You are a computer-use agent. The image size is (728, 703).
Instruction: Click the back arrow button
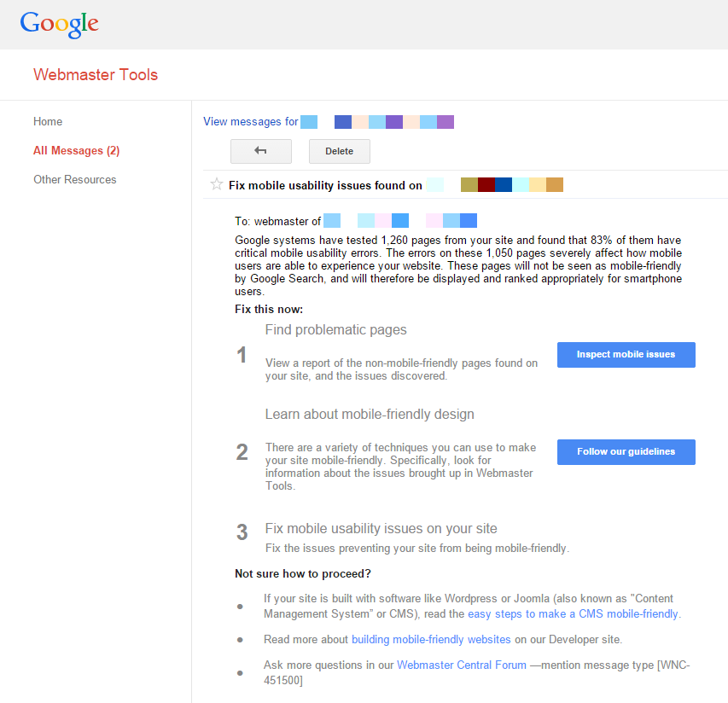coord(261,151)
